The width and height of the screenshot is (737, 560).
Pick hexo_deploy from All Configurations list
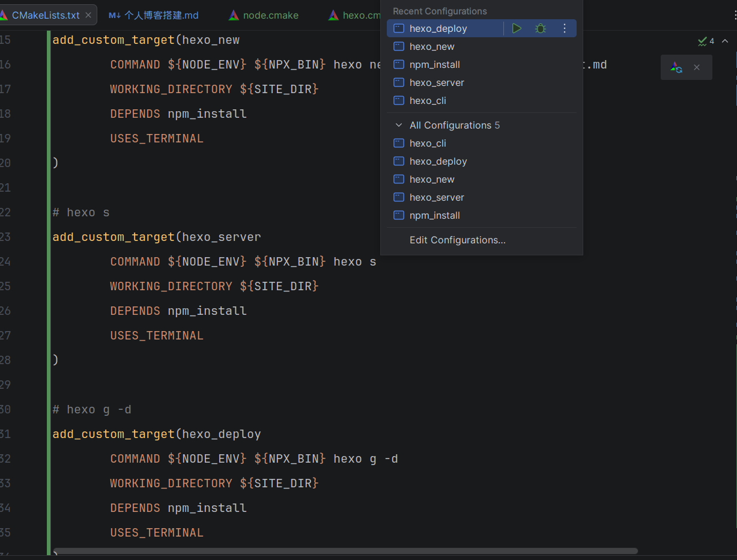coord(438,161)
